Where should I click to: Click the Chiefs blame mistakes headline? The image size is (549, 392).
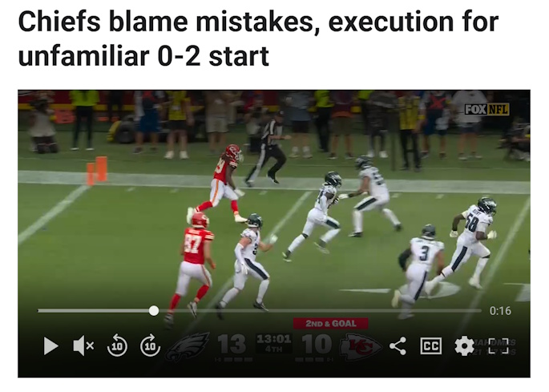[258, 38]
